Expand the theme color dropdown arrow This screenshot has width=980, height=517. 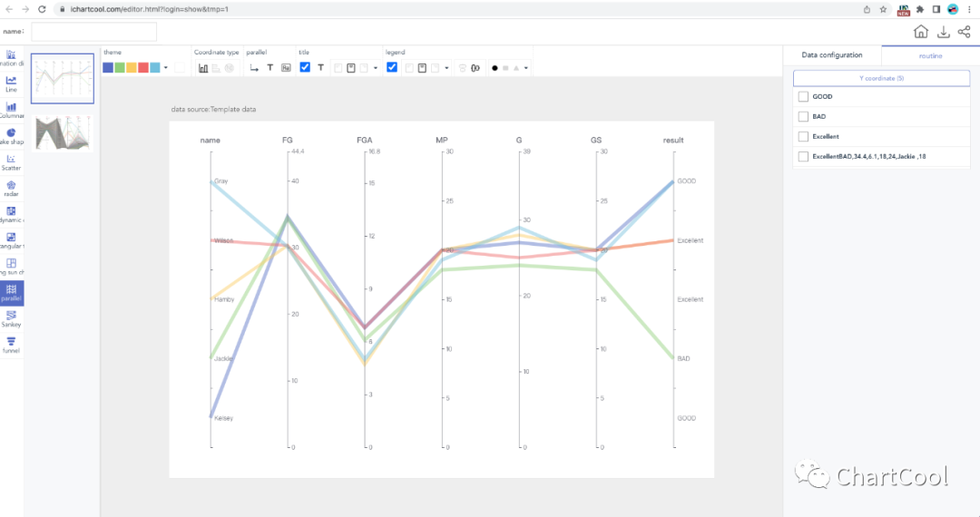(x=166, y=68)
